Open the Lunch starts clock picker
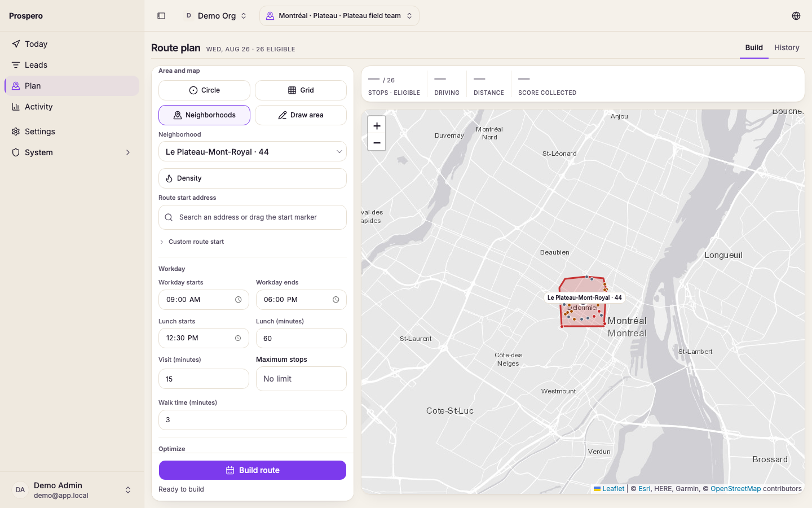The width and height of the screenshot is (812, 508). (x=238, y=338)
